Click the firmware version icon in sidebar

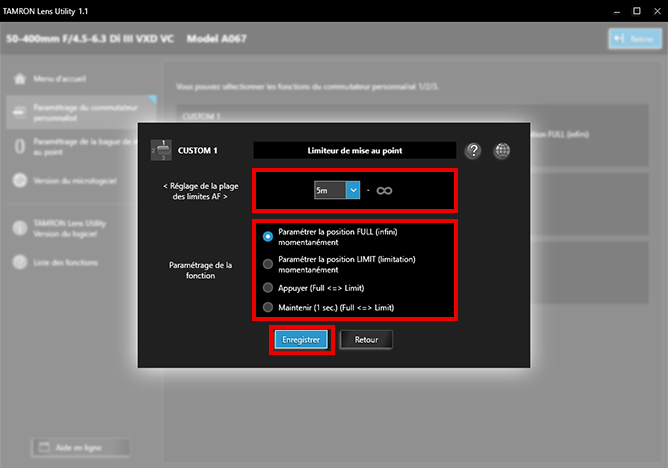(20, 181)
